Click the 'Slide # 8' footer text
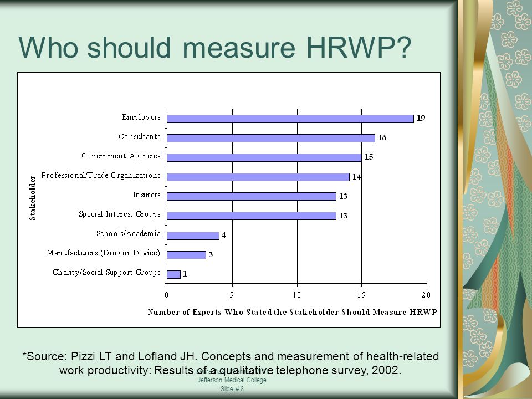Image resolution: width=532 pixels, height=399 pixels. pyautogui.click(x=232, y=389)
